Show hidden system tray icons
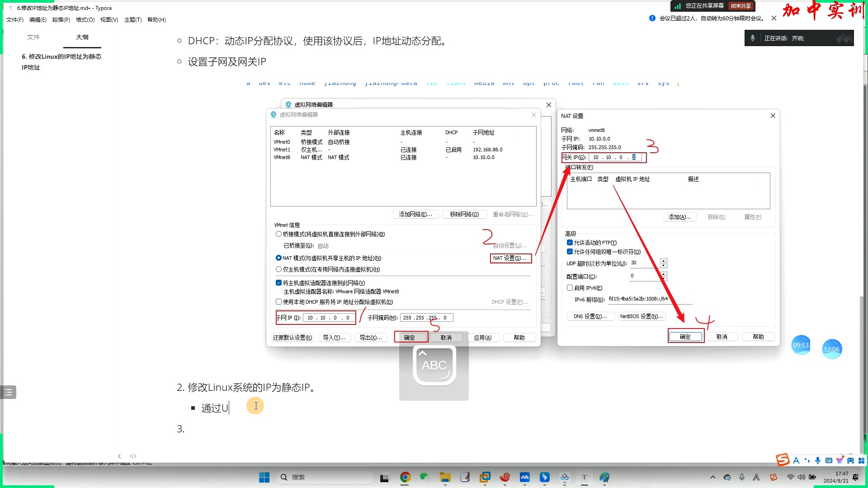This screenshot has width=868, height=488. [x=713, y=477]
